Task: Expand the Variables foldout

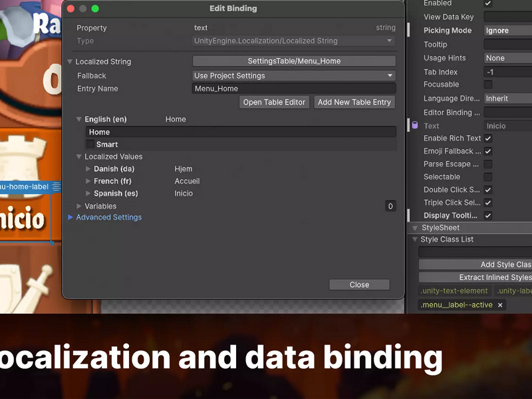Action: tap(78, 206)
